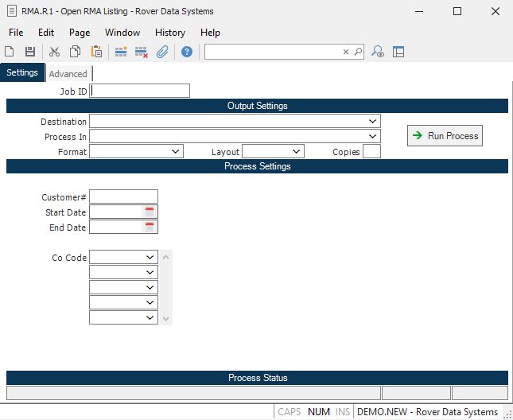Click the layout panel icon at toolbar end
The image size is (513, 420).
tap(398, 52)
